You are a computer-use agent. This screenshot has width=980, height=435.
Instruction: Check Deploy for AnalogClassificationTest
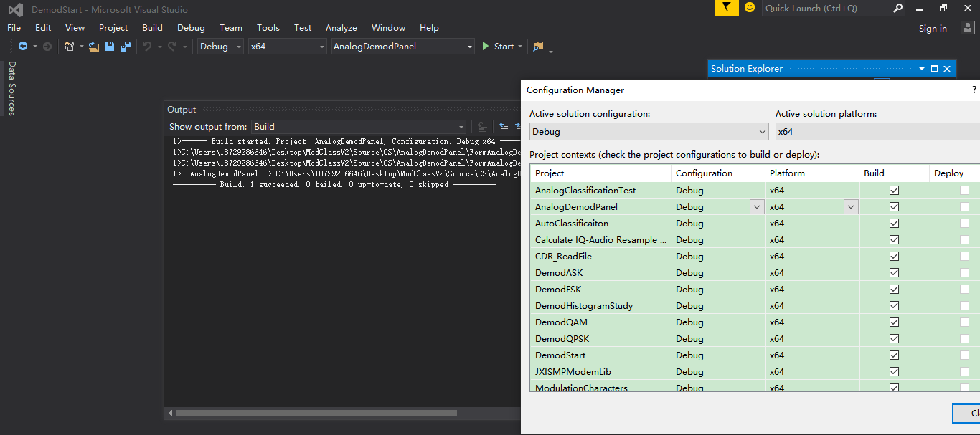point(964,191)
